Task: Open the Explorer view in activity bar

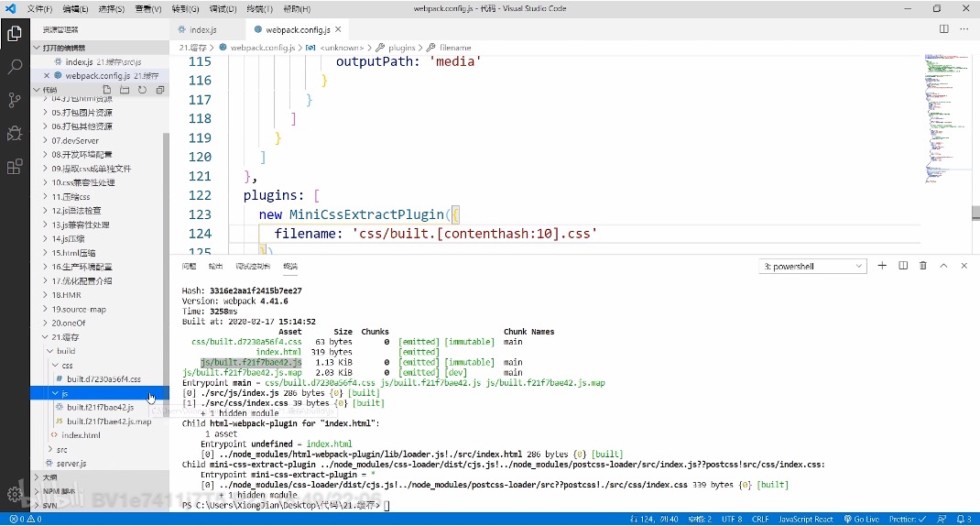Action: pos(15,33)
